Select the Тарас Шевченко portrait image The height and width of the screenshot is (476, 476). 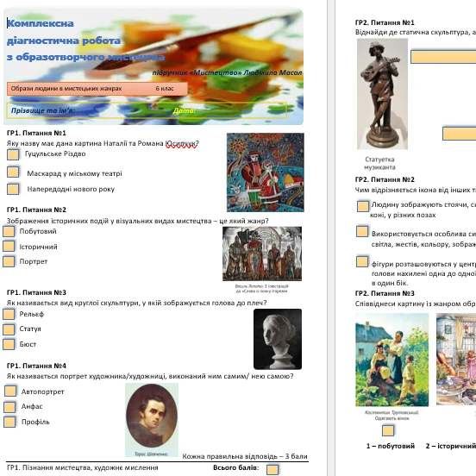click(x=152, y=420)
